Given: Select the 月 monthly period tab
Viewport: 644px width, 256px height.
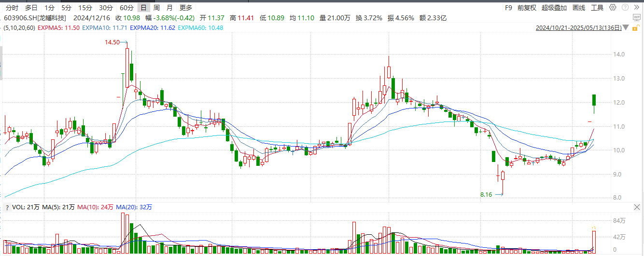Looking at the screenshot, I should pos(169,7).
